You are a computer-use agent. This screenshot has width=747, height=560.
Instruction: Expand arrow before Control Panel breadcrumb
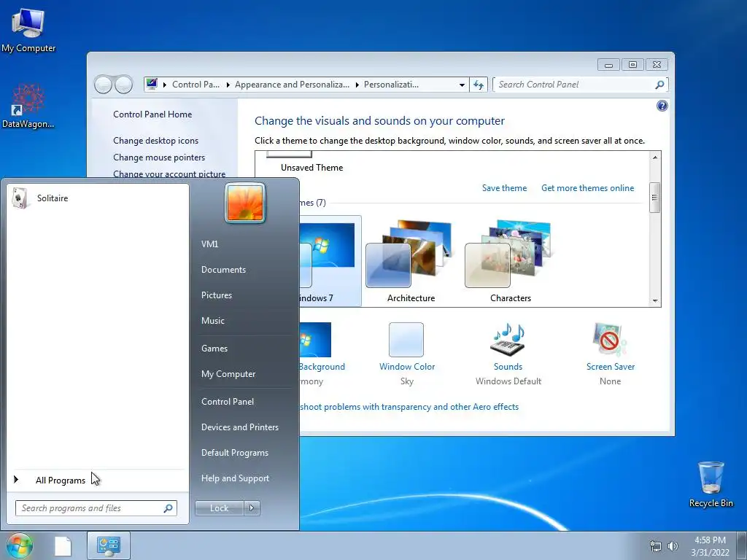click(x=165, y=85)
